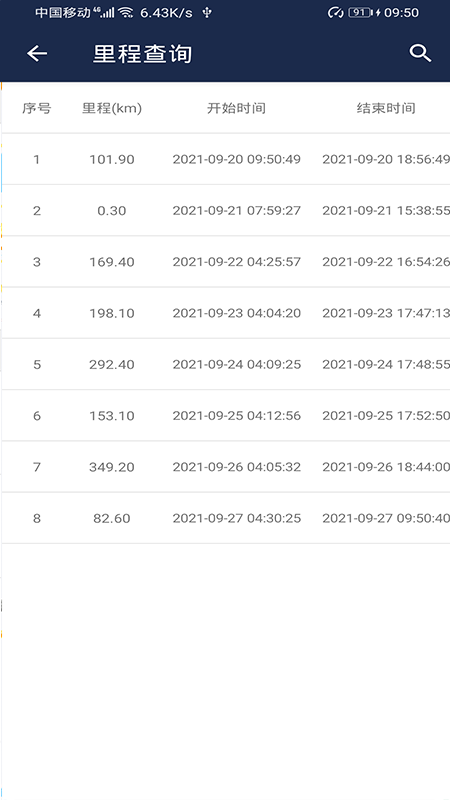Select the 结束时间 column header
The height and width of the screenshot is (800, 450).
tap(386, 108)
